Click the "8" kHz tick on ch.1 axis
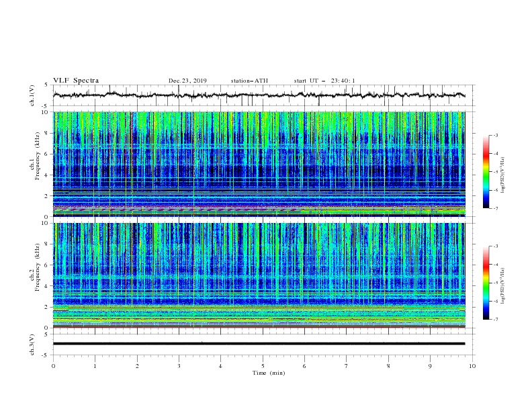 tap(48, 133)
